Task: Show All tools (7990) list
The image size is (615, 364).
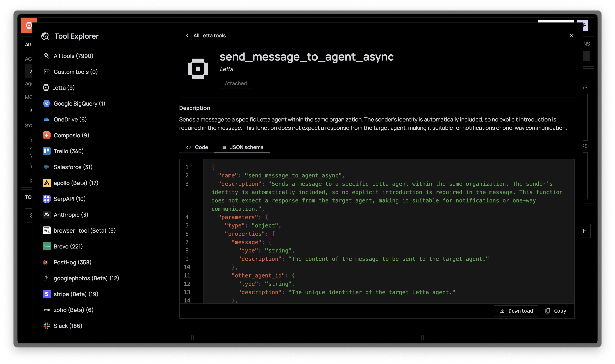Action: click(73, 56)
